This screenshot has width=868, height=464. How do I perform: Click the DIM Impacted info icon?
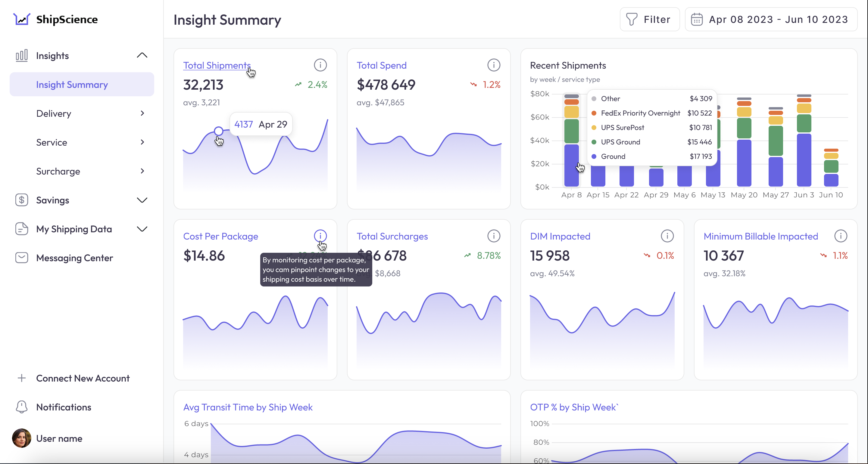pyautogui.click(x=667, y=236)
